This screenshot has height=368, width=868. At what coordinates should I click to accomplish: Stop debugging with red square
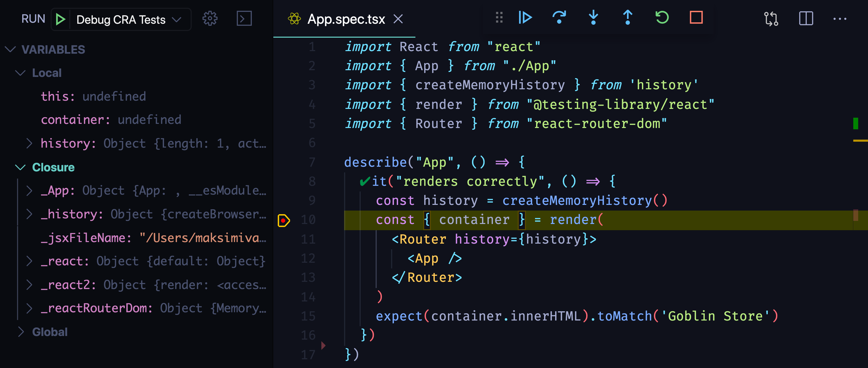click(696, 18)
